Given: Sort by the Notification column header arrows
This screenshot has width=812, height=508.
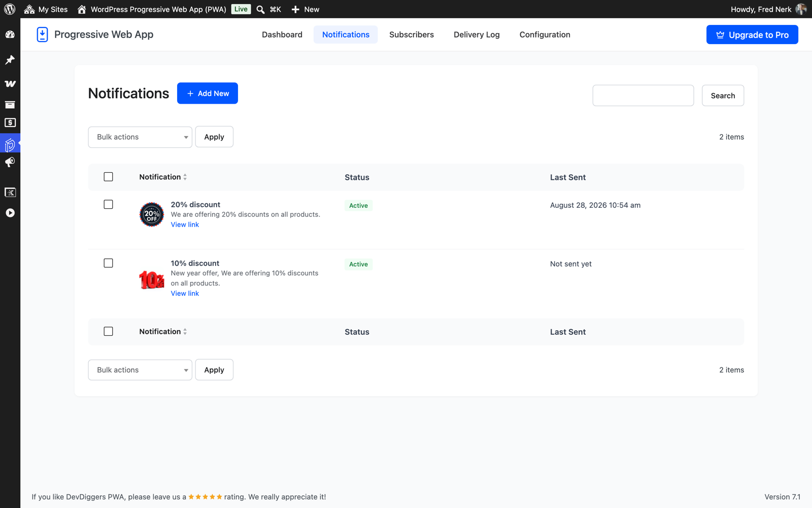Looking at the screenshot, I should (185, 177).
